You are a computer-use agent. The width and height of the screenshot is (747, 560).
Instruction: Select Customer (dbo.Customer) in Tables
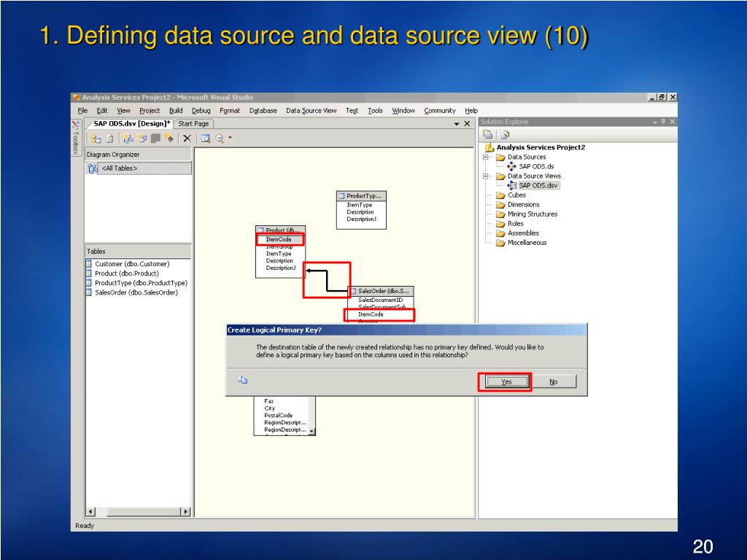coord(132,264)
